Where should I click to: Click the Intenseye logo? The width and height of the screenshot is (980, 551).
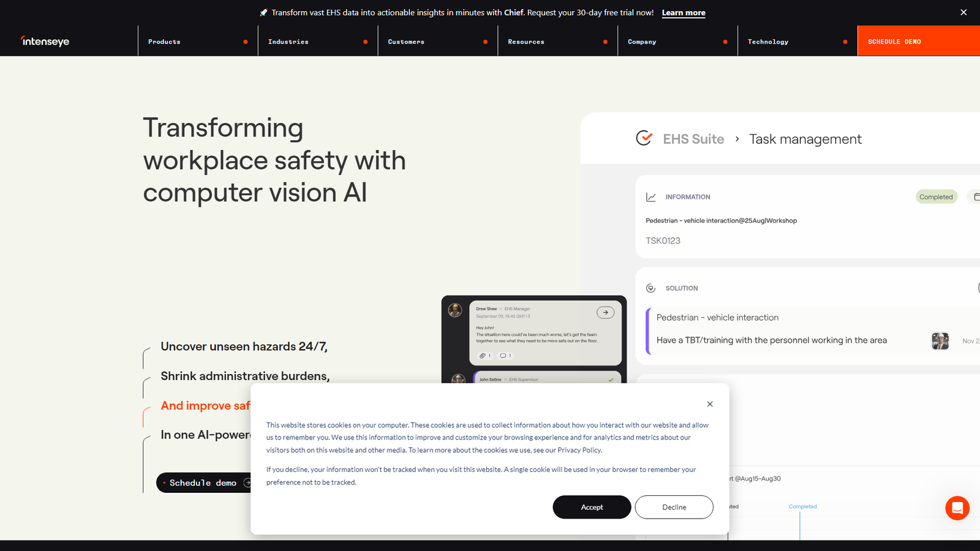click(45, 41)
